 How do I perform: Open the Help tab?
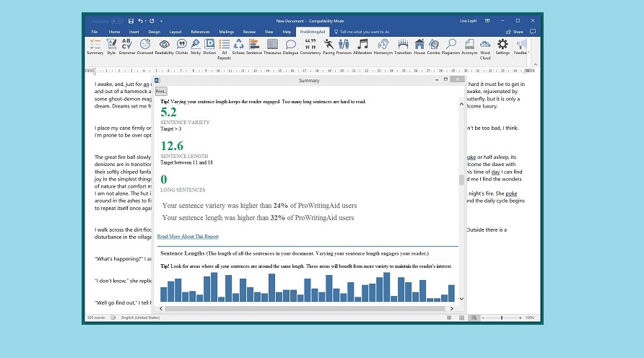[x=287, y=32]
